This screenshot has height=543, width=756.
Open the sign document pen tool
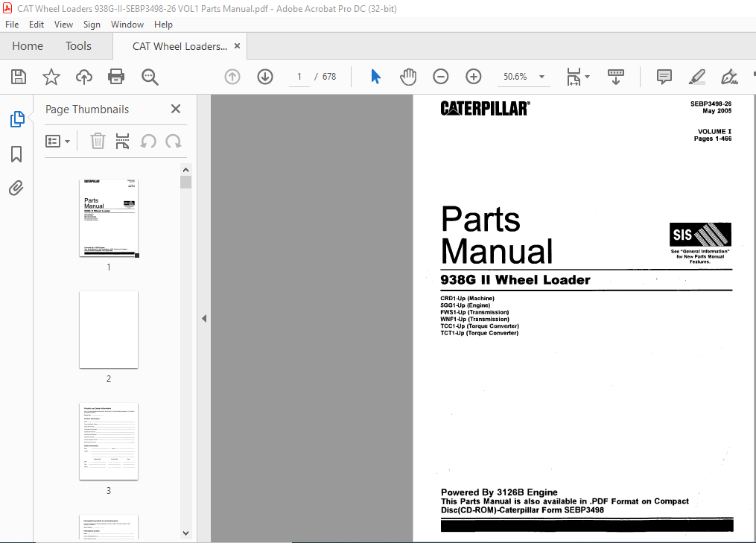(729, 77)
